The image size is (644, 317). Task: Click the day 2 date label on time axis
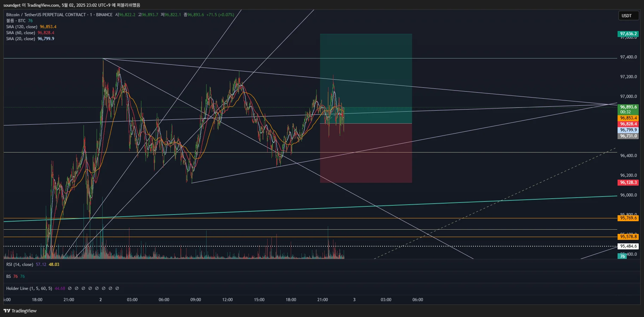[x=100, y=300]
